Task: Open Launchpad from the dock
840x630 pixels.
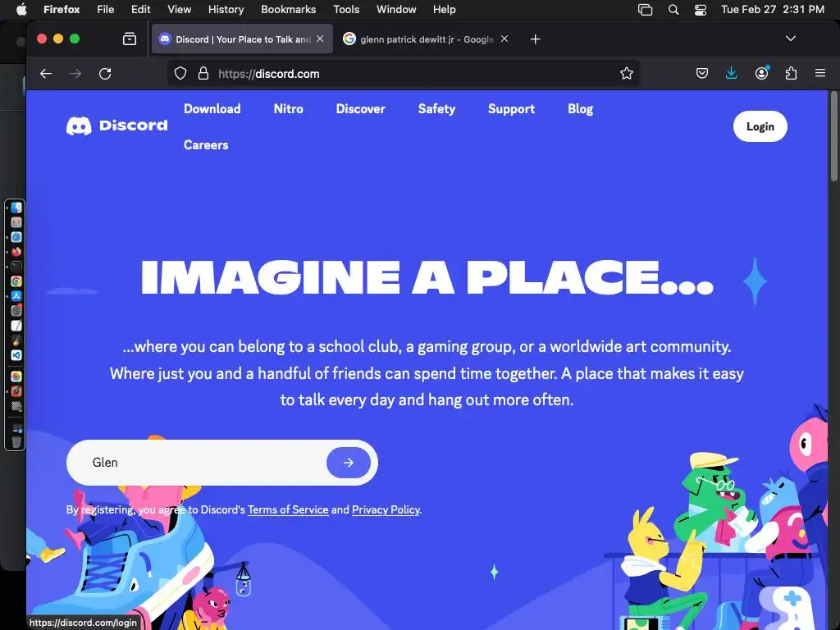Action: pos(16,222)
